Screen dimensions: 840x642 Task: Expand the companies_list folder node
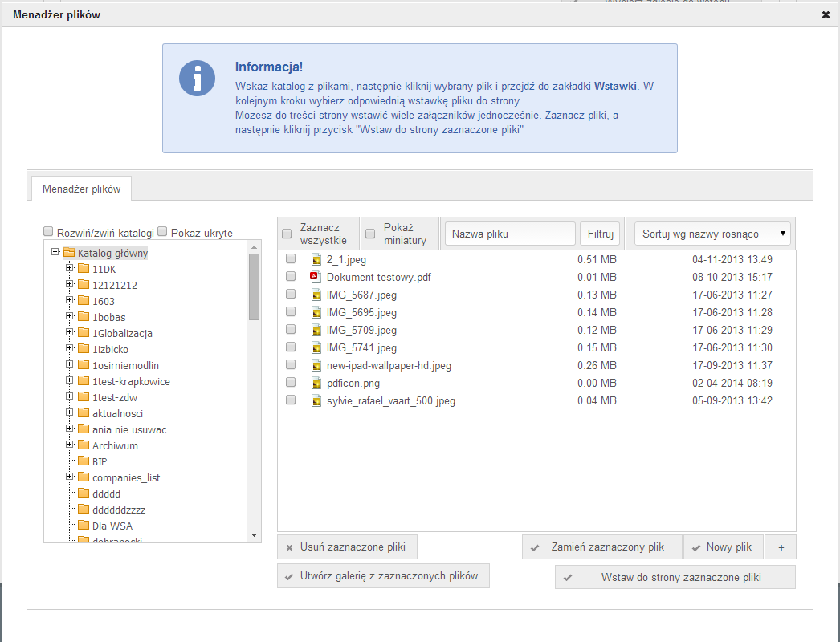tap(70, 477)
